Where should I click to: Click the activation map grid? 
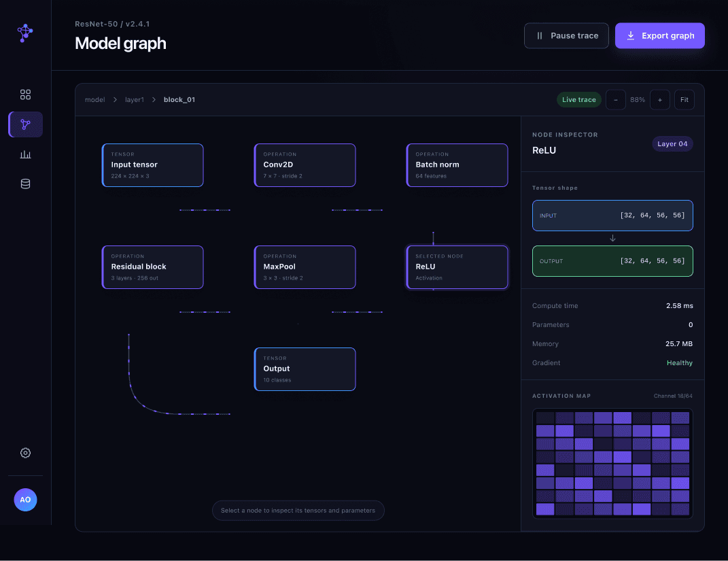pyautogui.click(x=612, y=464)
